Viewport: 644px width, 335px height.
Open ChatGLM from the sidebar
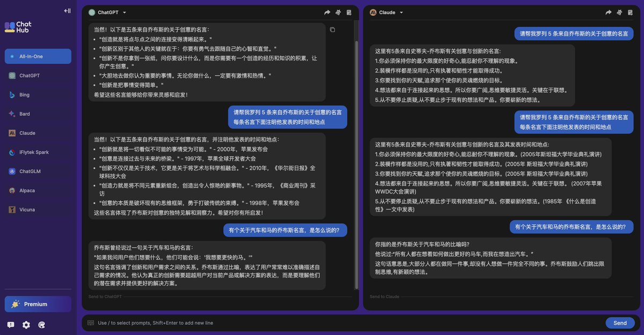tap(38, 172)
